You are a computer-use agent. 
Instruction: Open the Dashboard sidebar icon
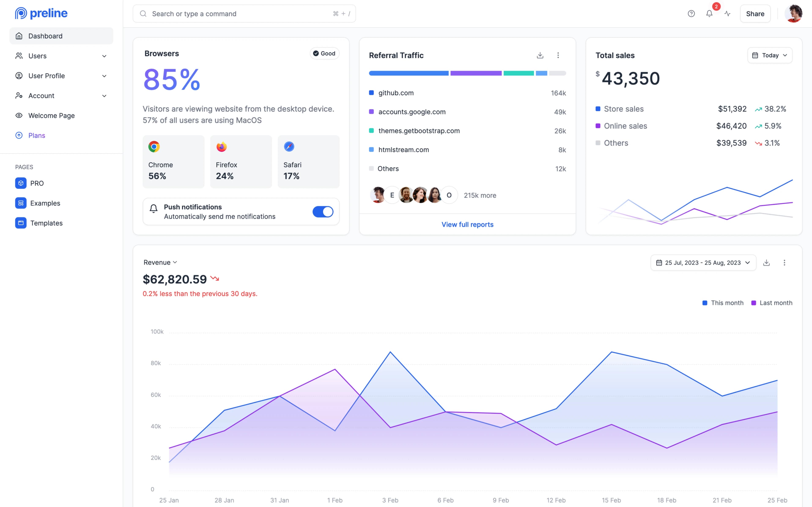pos(19,36)
